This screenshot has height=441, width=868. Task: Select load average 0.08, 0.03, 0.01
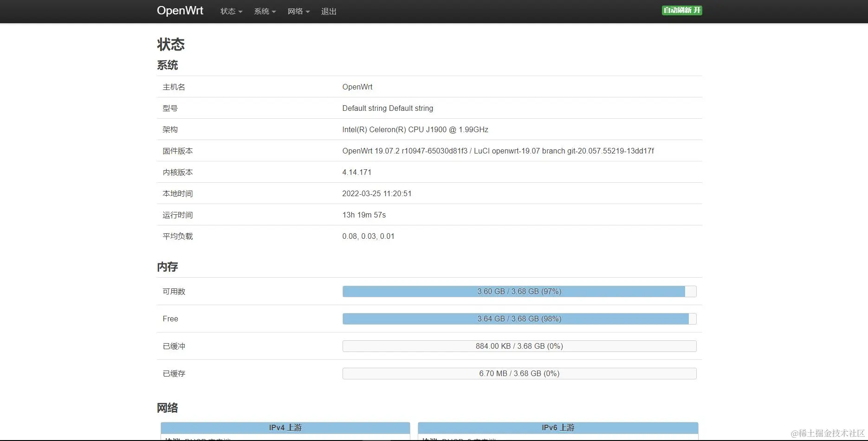368,236
